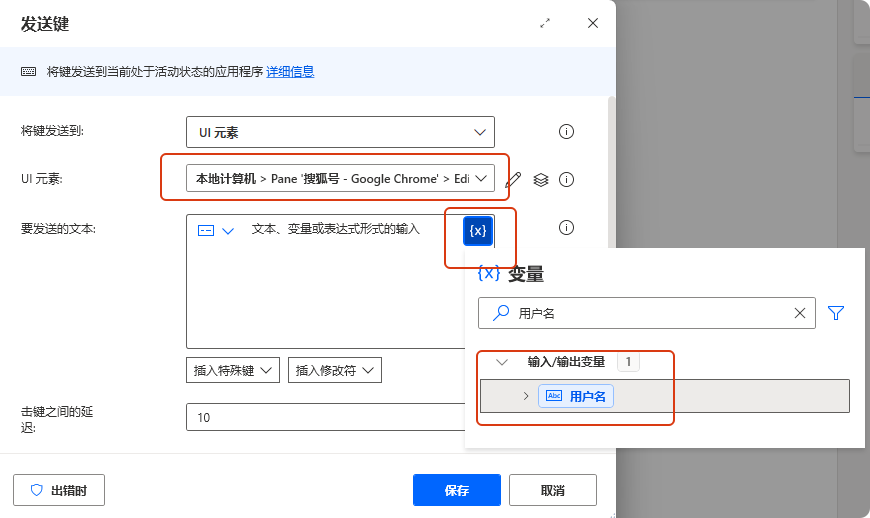Show info for the UI 元素 field
The height and width of the screenshot is (518, 870).
(x=566, y=180)
